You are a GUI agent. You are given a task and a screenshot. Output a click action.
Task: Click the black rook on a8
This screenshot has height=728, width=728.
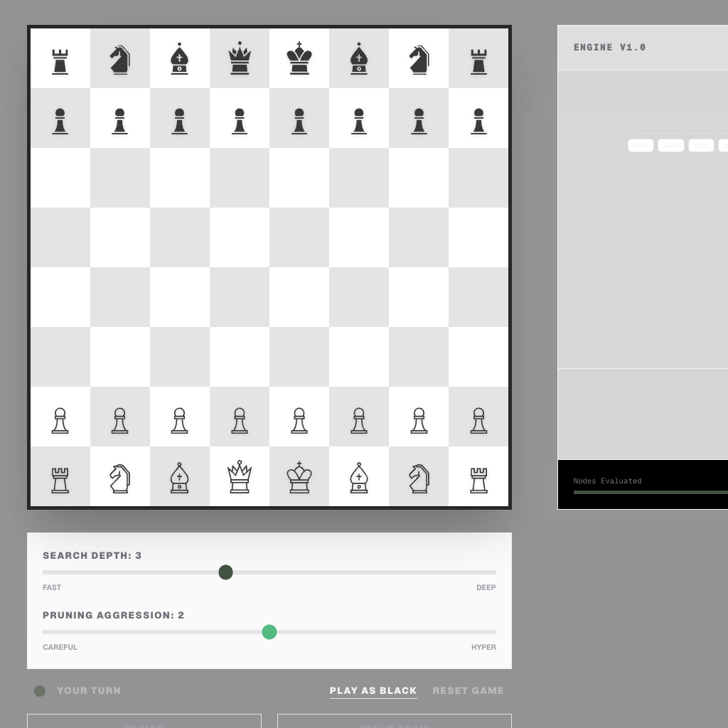click(x=60, y=58)
